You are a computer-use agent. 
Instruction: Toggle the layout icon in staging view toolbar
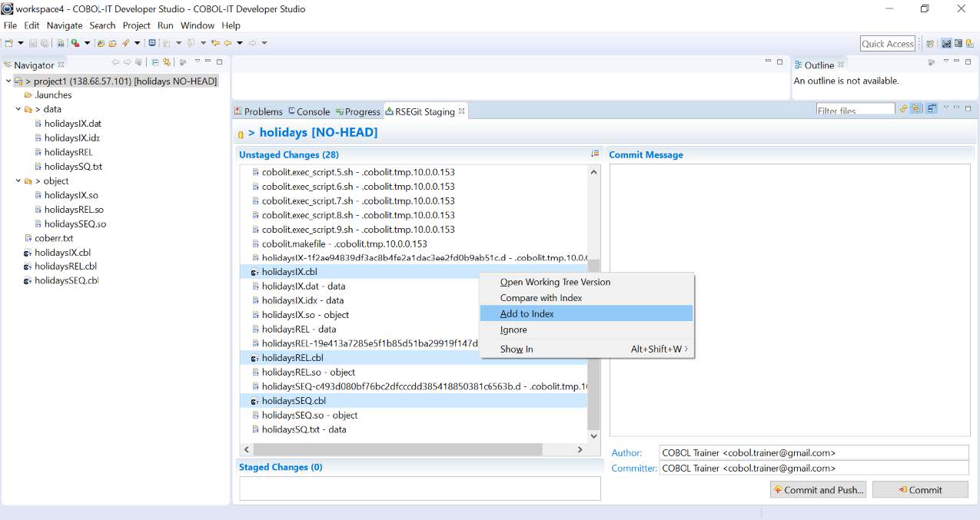[x=932, y=109]
